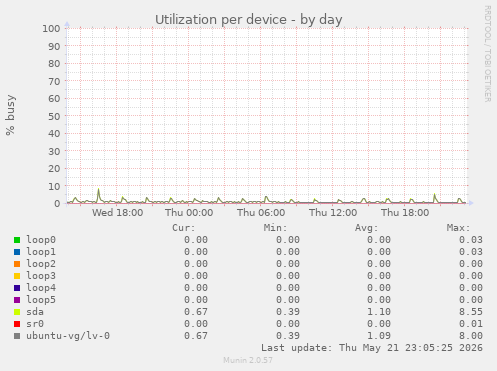This screenshot has width=497, height=371.
Task: Click the Thu 18:00 time axis label
Action: [405, 212]
